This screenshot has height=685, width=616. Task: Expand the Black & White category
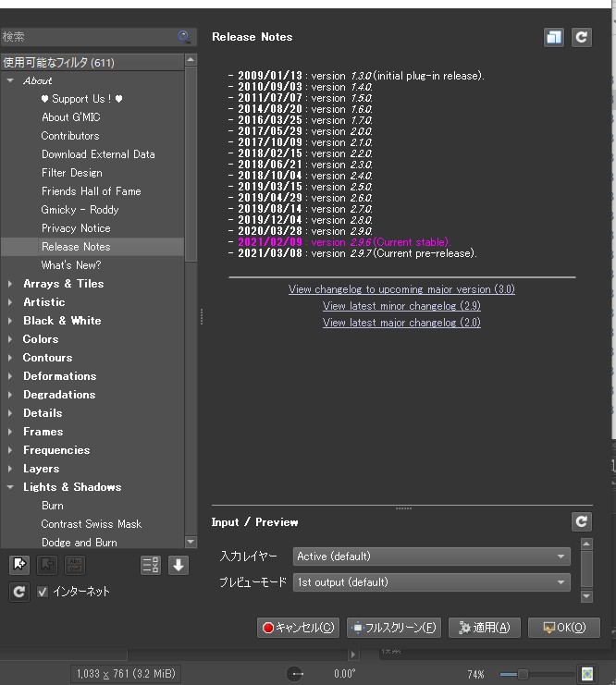10,321
